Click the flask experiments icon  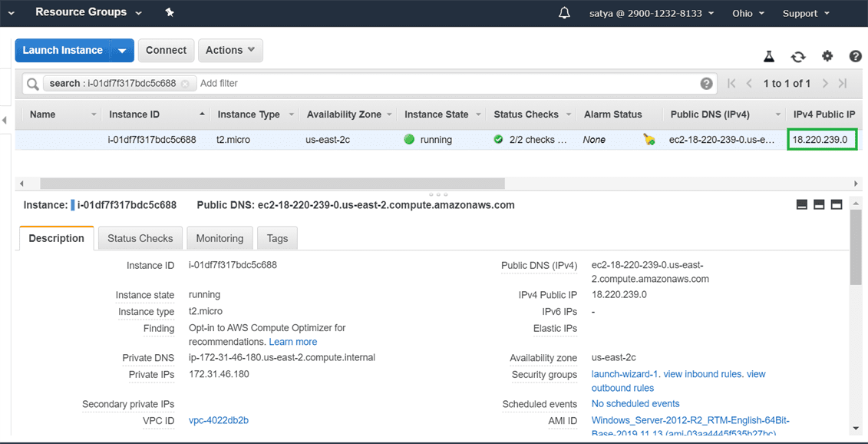(x=769, y=56)
